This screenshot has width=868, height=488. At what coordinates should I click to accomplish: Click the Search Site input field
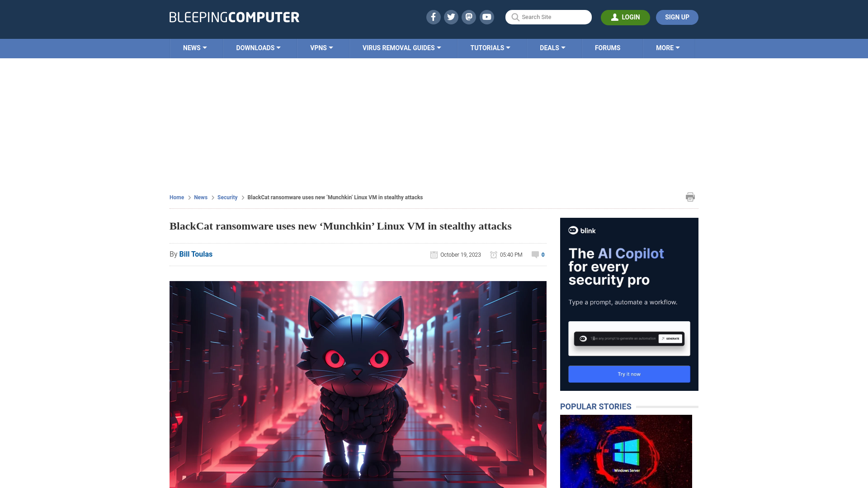548,17
